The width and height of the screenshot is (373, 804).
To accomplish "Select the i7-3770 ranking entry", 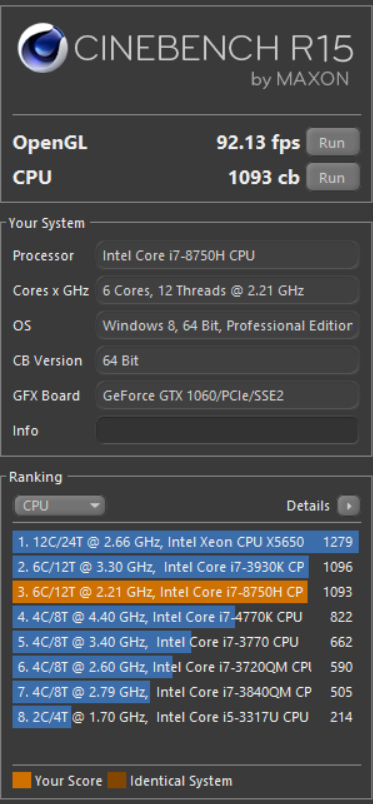I will [186, 642].
